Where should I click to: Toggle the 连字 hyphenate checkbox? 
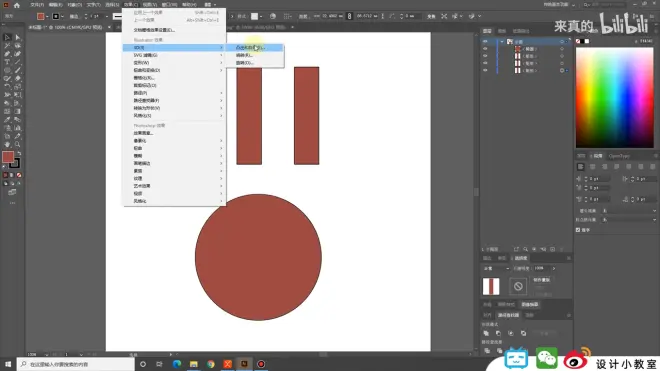(578, 230)
